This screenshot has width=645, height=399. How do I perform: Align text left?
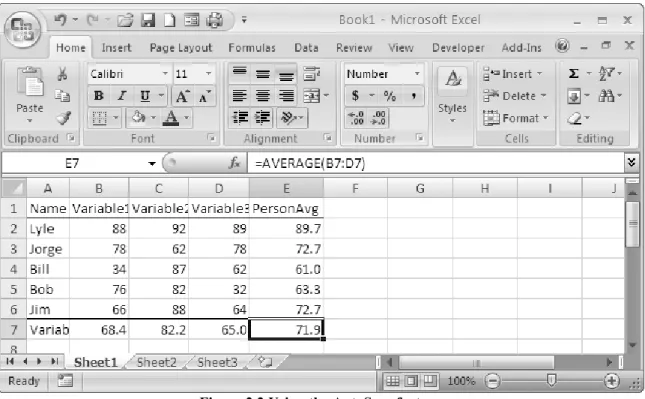coord(239,96)
